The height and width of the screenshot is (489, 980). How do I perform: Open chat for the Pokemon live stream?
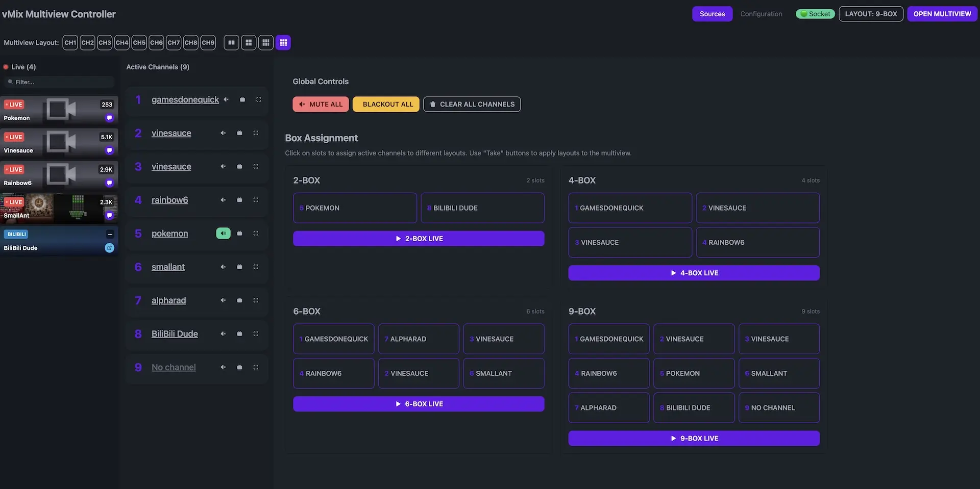[x=109, y=118]
